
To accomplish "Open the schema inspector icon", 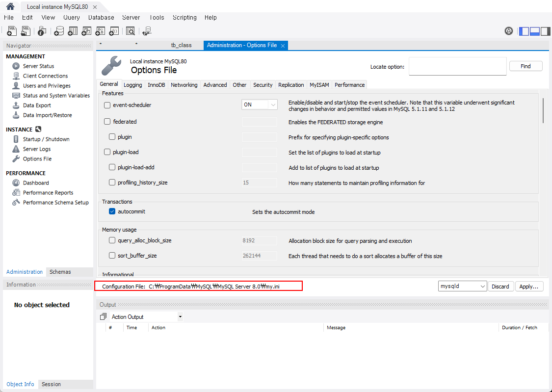I will [42, 31].
